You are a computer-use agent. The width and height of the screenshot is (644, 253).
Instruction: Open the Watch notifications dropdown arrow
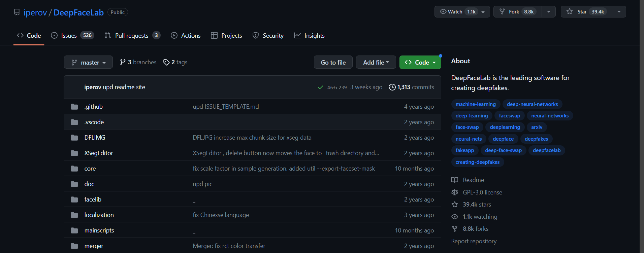tap(483, 12)
